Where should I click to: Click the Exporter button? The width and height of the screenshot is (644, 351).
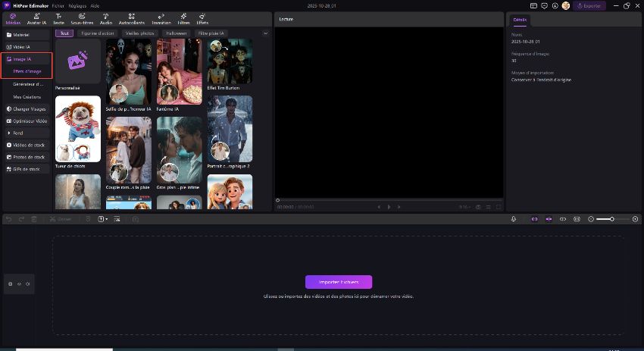click(589, 6)
